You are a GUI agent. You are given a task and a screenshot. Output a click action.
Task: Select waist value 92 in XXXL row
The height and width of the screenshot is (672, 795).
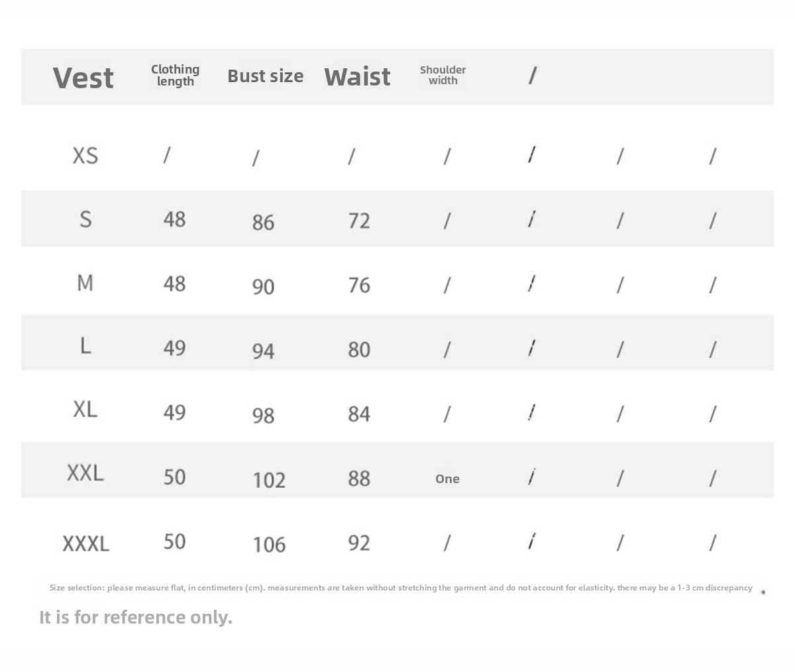point(358,543)
